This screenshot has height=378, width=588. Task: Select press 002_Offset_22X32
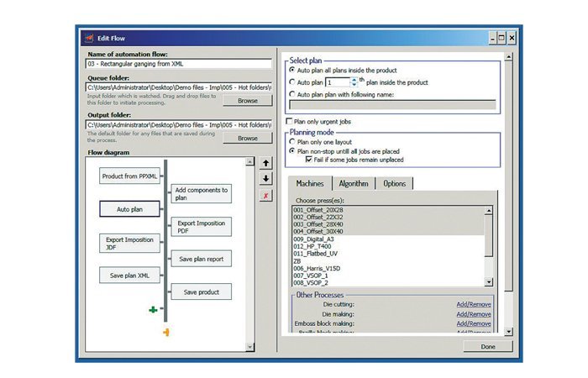[x=388, y=217]
